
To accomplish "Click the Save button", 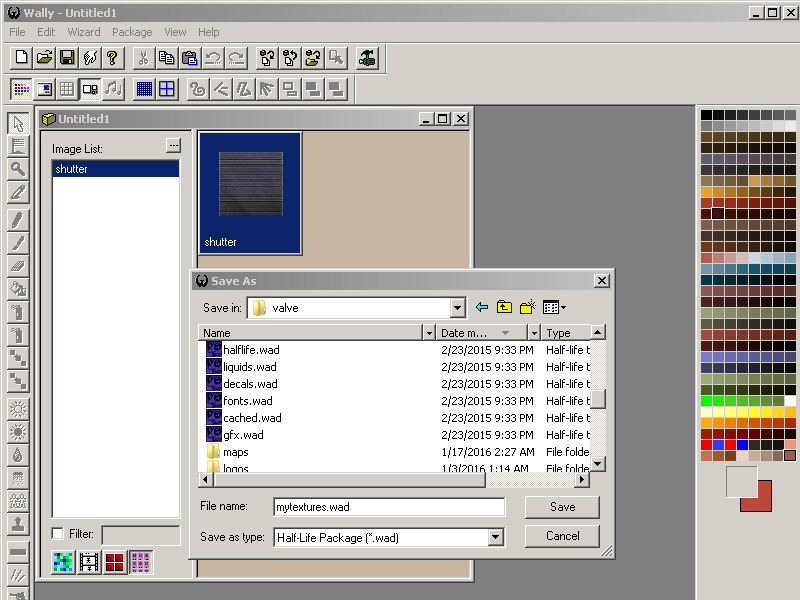I will pos(562,507).
